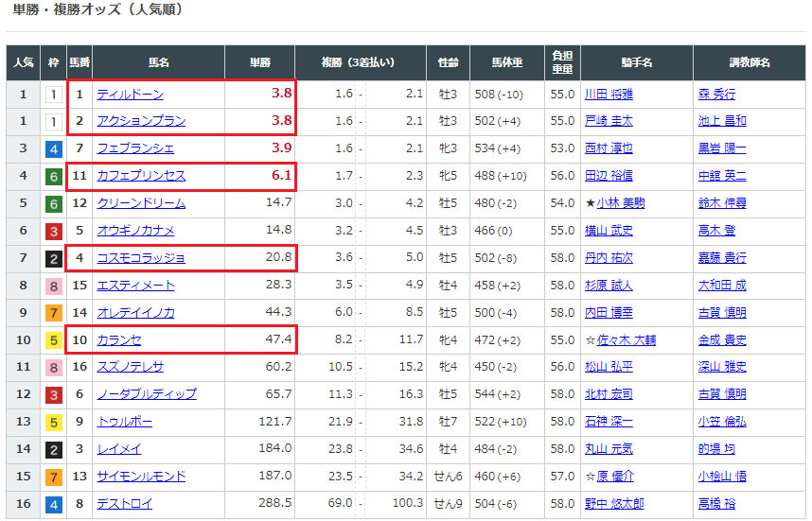
Task: Click the white frame 1 badge beside ティルドーン
Action: (x=54, y=95)
